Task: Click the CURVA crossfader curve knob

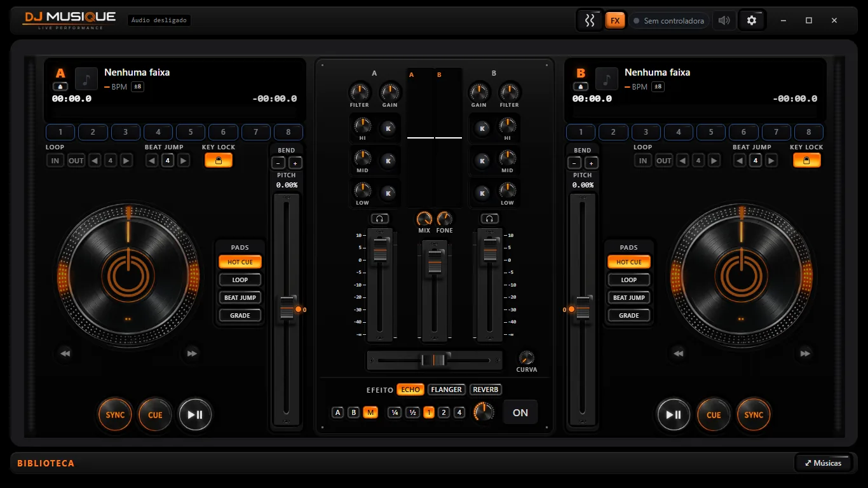Action: pyautogui.click(x=526, y=358)
